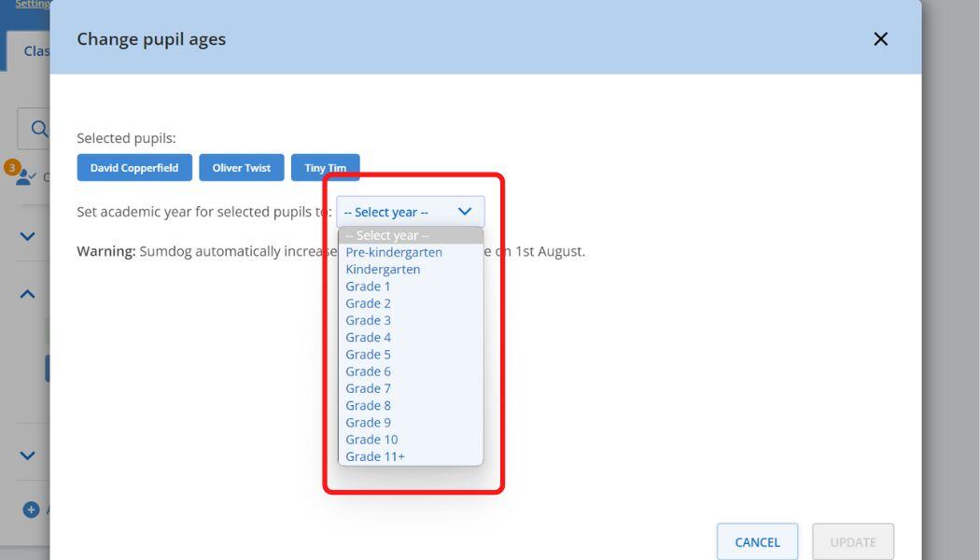This screenshot has width=980, height=560.
Task: Click the Oliver Twist pupil tag
Action: coord(242,168)
